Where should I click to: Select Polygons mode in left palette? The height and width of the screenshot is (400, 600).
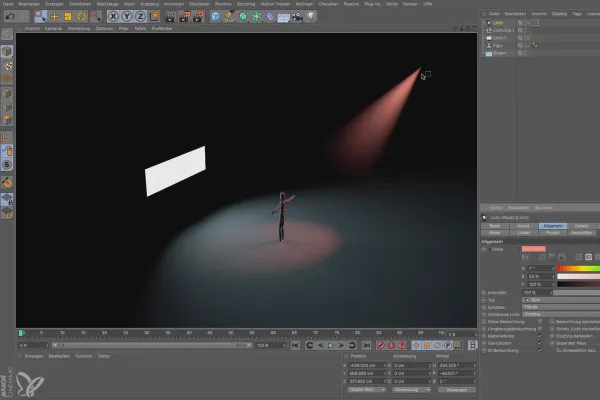pos(7,121)
